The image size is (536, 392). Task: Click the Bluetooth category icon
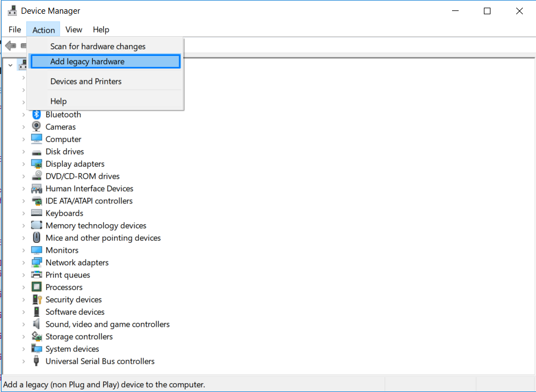36,115
